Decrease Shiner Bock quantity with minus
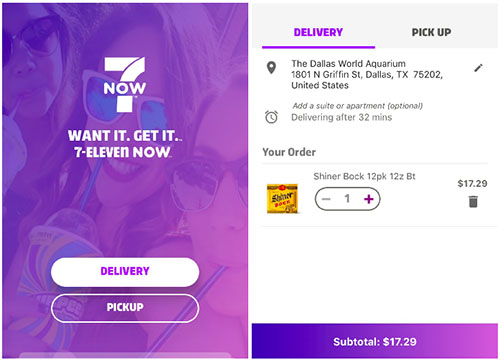The width and height of the screenshot is (500, 362). 326,199
